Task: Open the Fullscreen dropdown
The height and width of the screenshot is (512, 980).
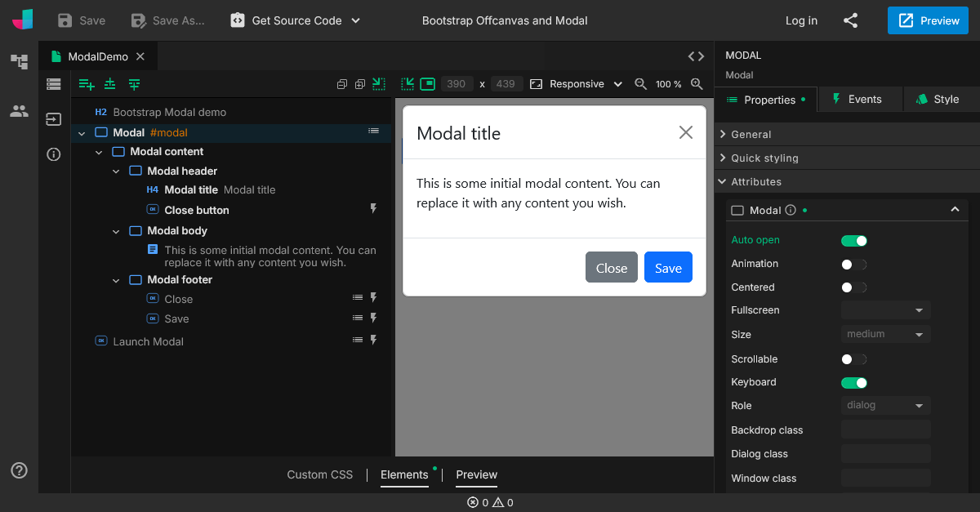Action: point(886,310)
